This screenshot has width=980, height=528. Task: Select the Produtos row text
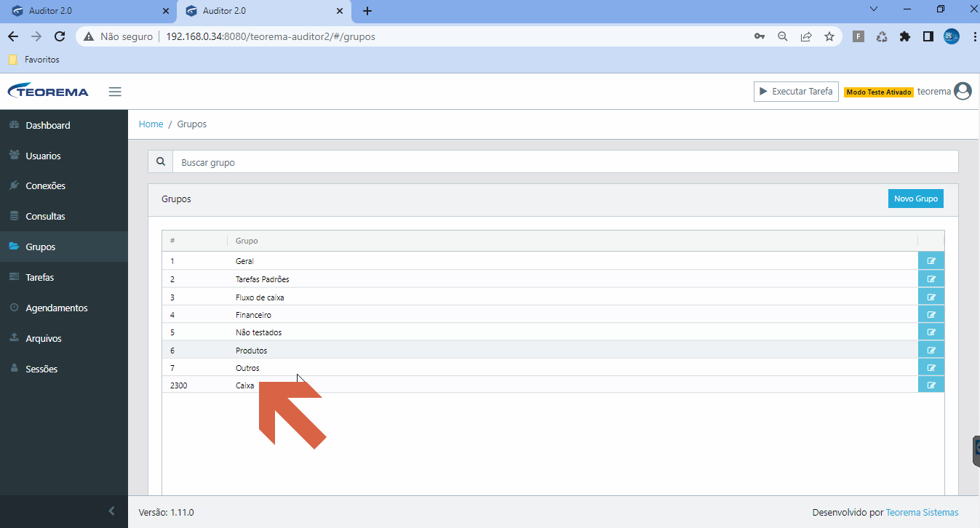pyautogui.click(x=251, y=351)
